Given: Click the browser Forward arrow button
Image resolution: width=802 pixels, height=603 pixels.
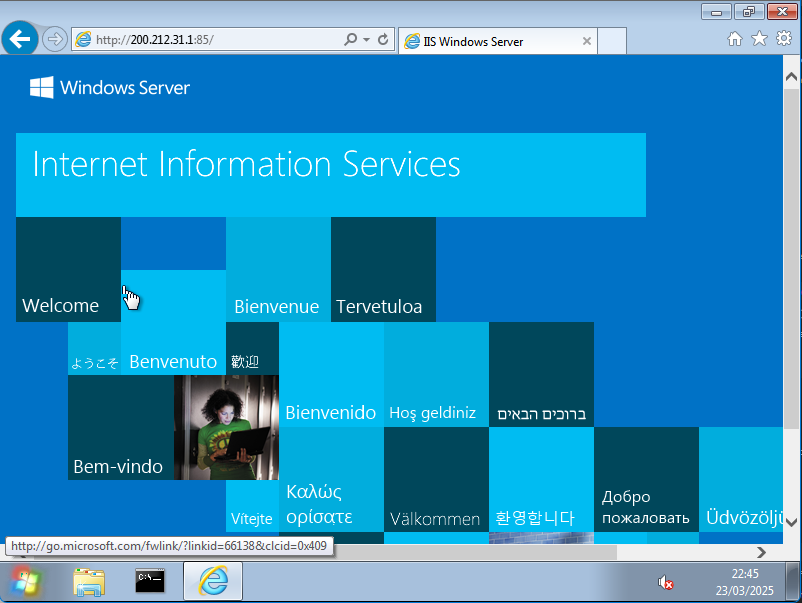Looking at the screenshot, I should 55,40.
